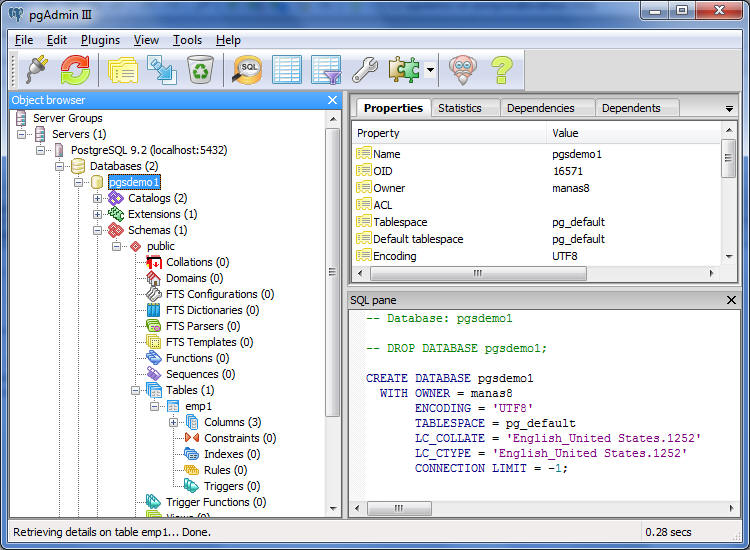The image size is (750, 550).
Task: Select the Server Groups root node
Action: [67, 118]
